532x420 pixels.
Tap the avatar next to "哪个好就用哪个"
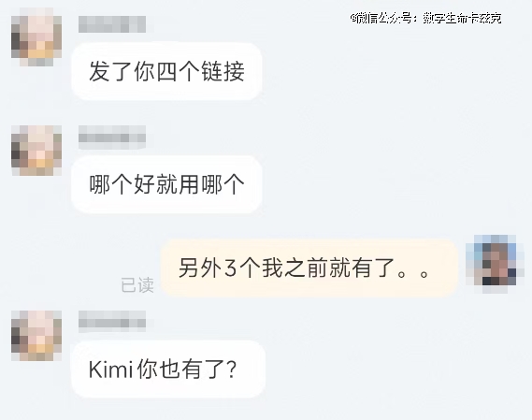pos(36,150)
